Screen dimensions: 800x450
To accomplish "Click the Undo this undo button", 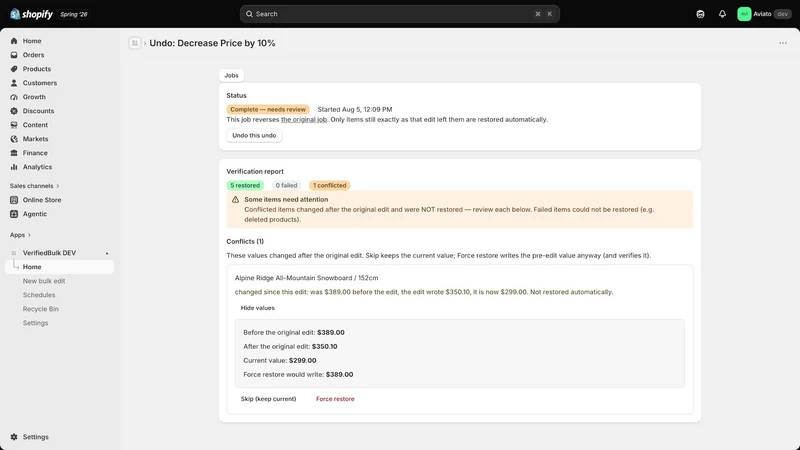I will (x=254, y=136).
